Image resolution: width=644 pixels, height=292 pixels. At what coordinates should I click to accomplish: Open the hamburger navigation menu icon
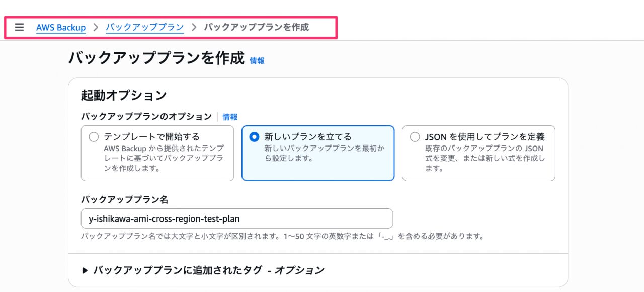click(19, 27)
